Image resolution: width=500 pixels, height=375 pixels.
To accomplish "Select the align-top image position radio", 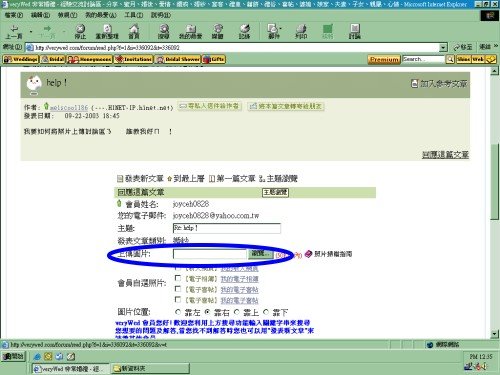I will pos(237,312).
